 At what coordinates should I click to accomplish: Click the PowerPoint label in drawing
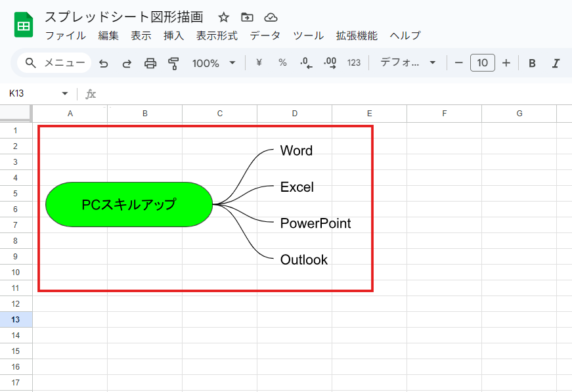pos(315,223)
